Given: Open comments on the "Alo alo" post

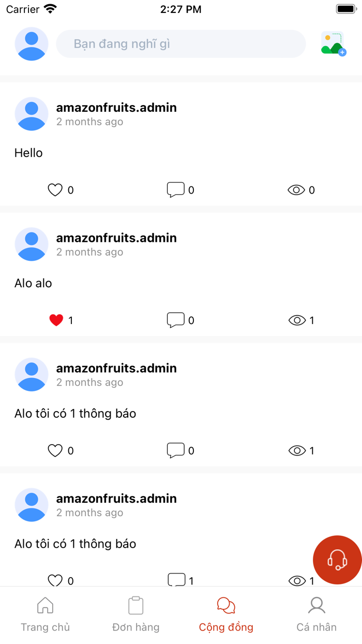Looking at the screenshot, I should click(x=176, y=320).
